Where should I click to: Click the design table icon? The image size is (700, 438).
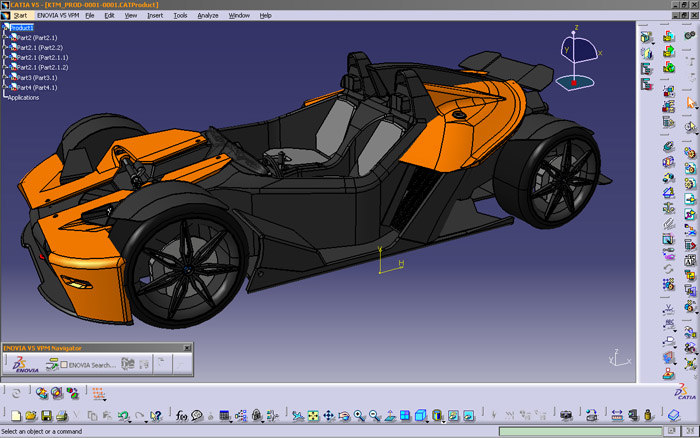[225, 416]
